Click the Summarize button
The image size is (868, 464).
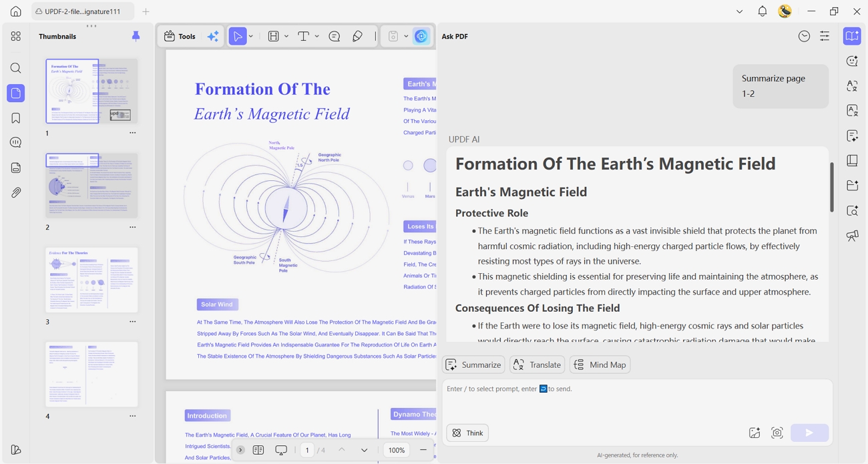[473, 365]
